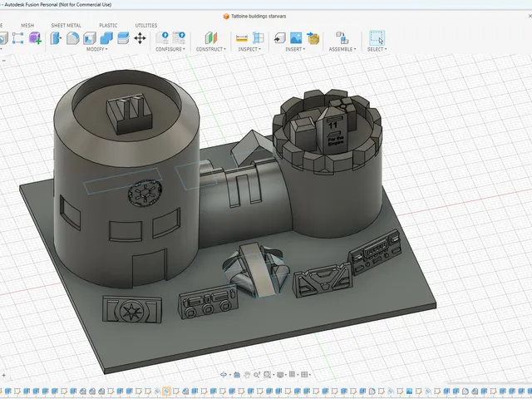Click the Look At navigation icon
The height and width of the screenshot is (399, 532).
(x=237, y=375)
